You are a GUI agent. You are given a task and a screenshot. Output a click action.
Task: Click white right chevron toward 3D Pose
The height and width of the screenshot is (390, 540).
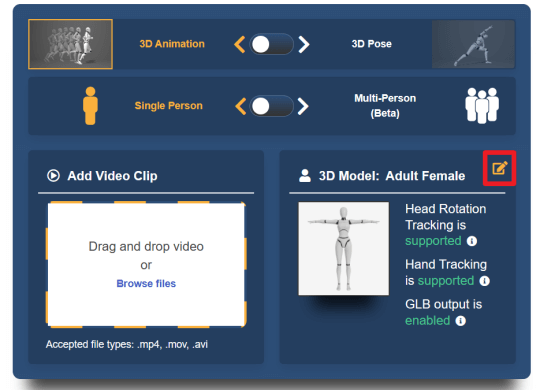pyautogui.click(x=304, y=44)
